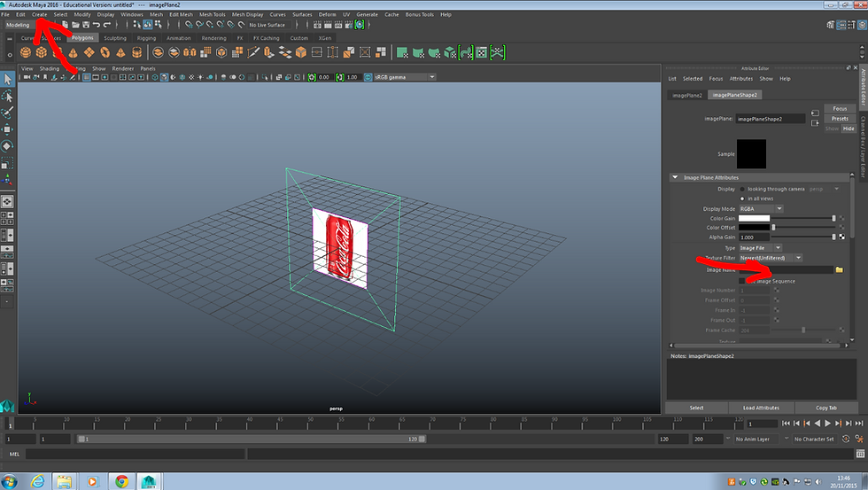
Task: Create a polygon cube from the shelf
Action: (x=42, y=52)
